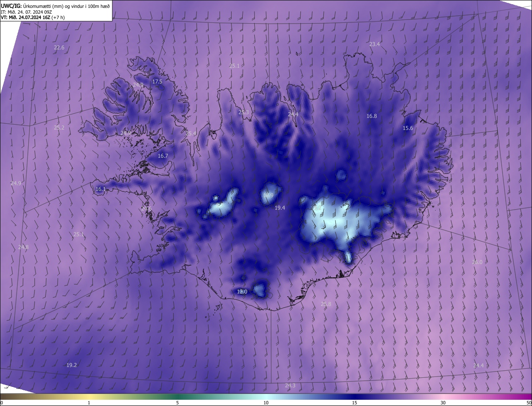Click the 25.2 value label
This screenshot has width=532, height=406.
pyautogui.click(x=59, y=128)
